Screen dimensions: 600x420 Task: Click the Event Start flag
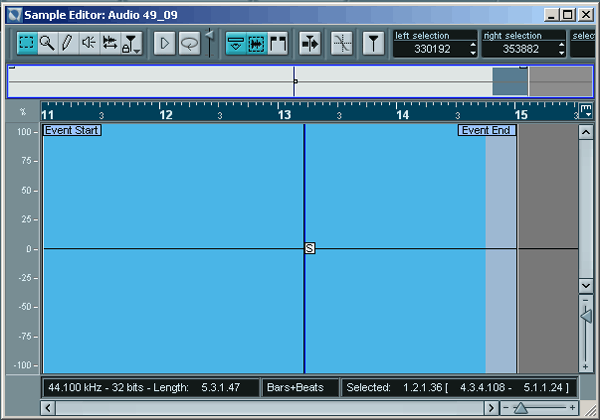click(72, 130)
